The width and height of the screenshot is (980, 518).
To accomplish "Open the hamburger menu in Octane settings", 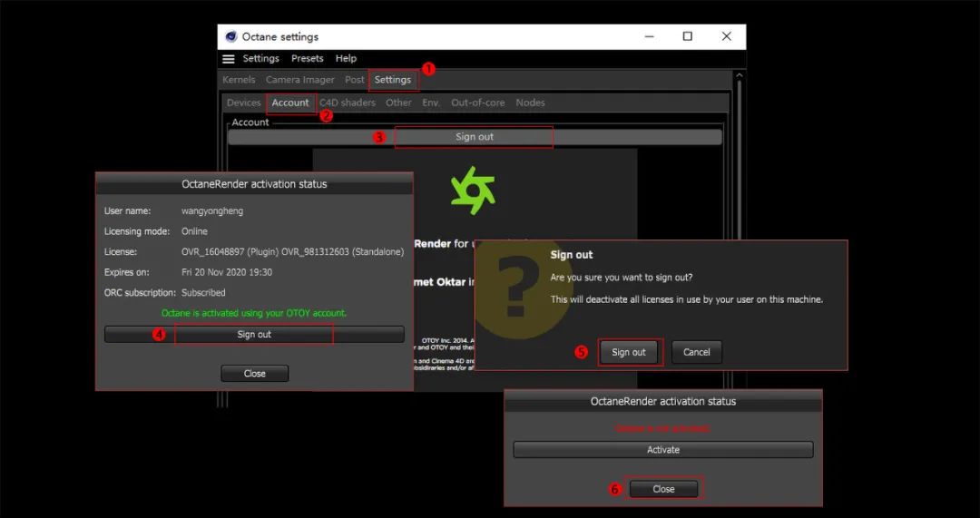I will [229, 59].
